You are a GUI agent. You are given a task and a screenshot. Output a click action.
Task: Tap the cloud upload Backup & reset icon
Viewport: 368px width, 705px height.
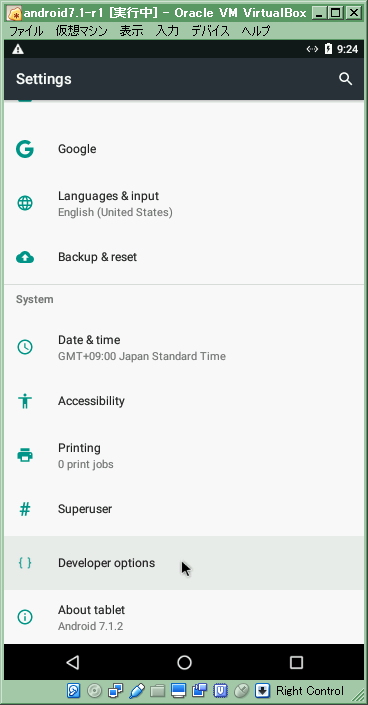click(x=25, y=257)
